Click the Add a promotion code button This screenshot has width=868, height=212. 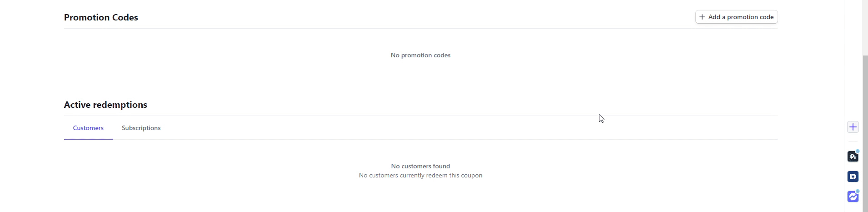[x=736, y=17]
